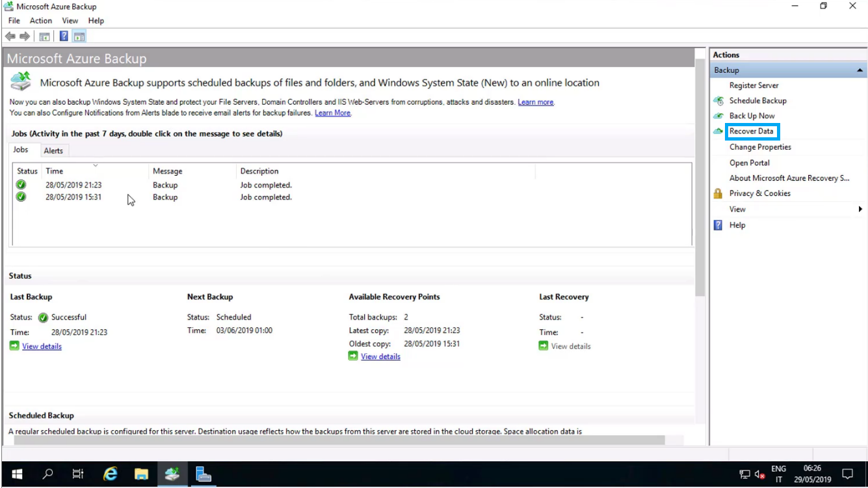The width and height of the screenshot is (868, 488).
Task: Click the Schedule Backup icon
Action: tap(718, 101)
